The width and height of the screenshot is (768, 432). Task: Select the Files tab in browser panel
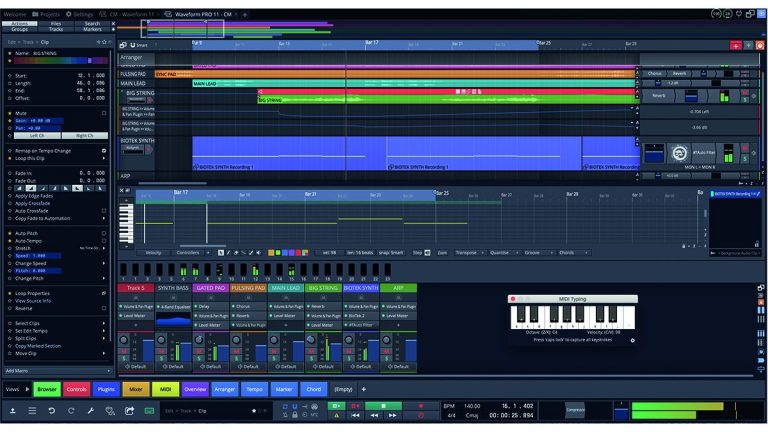56,24
